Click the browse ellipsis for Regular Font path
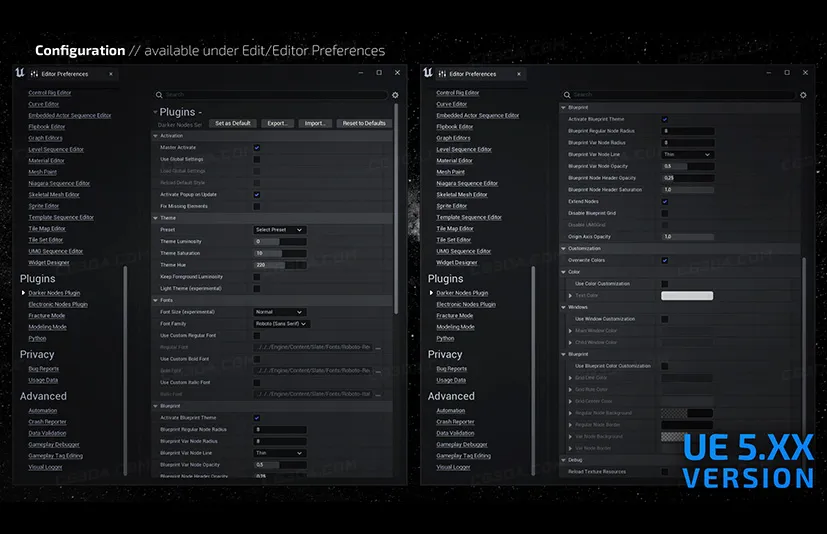827x534 pixels. pyautogui.click(x=378, y=348)
